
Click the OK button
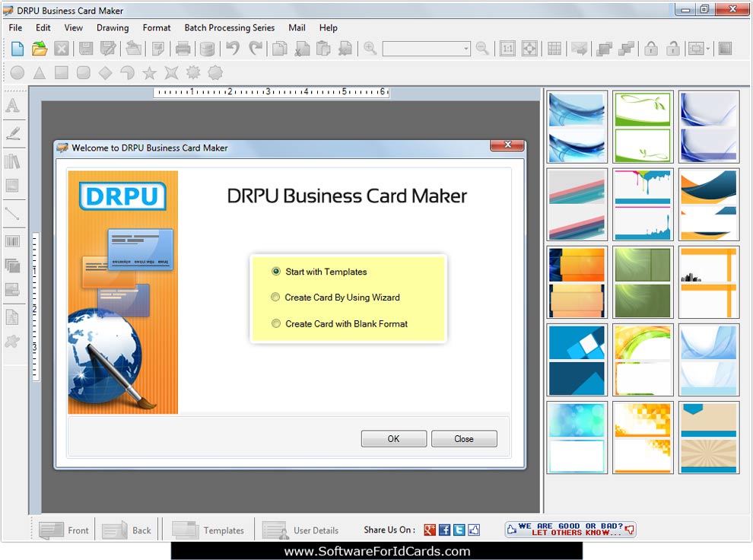(x=394, y=438)
